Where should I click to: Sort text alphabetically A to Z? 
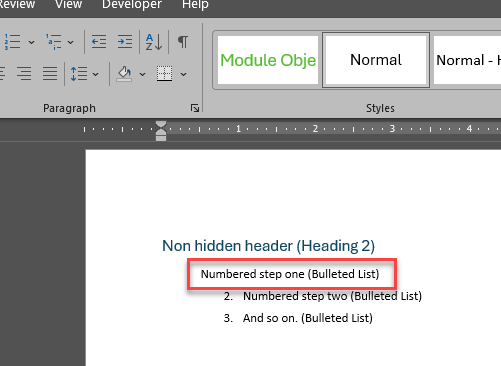(x=154, y=42)
